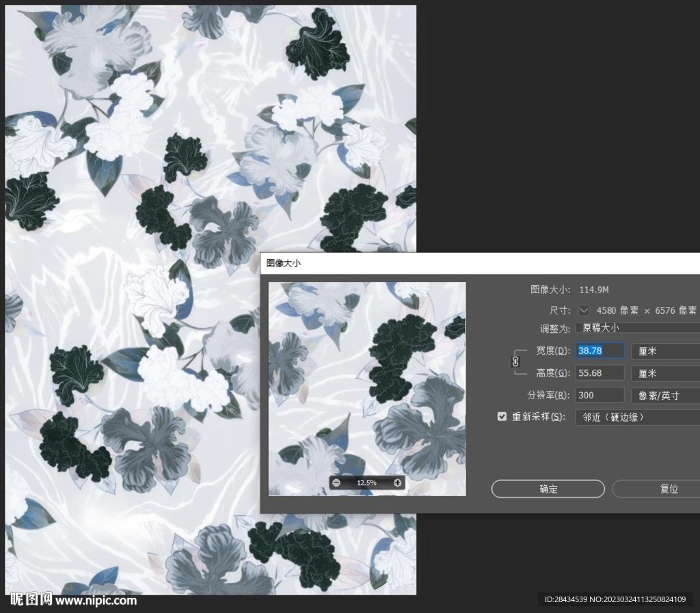
Task: Click the 分辨率 resolution field showing 300
Action: [x=600, y=395]
